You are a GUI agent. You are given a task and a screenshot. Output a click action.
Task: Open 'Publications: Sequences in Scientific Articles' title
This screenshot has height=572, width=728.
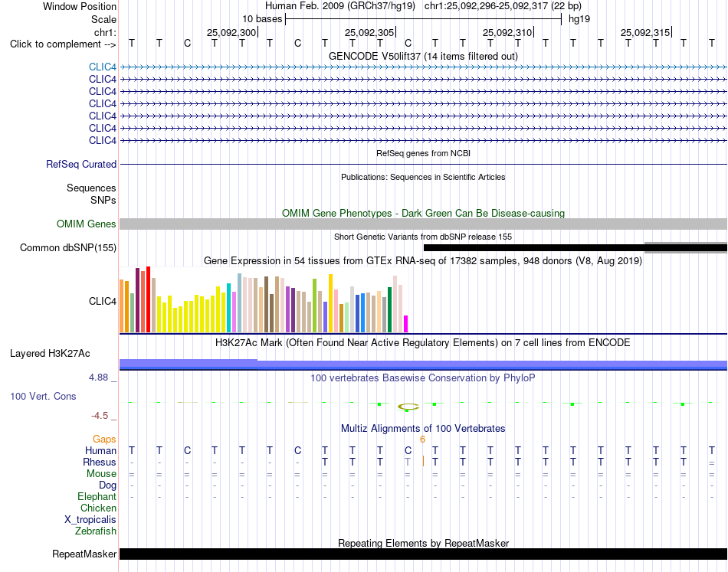tap(423, 177)
